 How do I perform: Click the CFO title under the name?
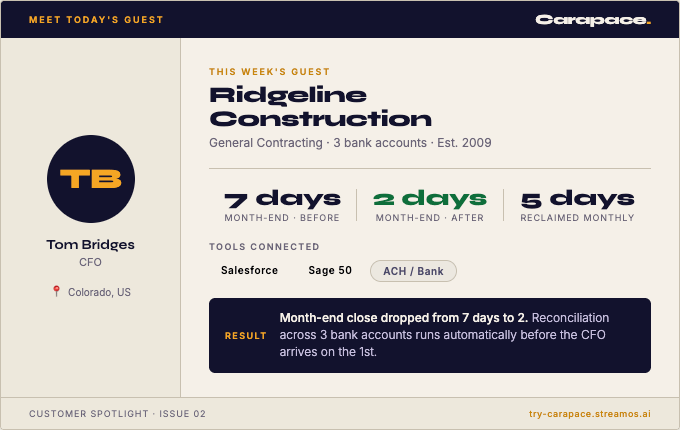click(x=90, y=262)
